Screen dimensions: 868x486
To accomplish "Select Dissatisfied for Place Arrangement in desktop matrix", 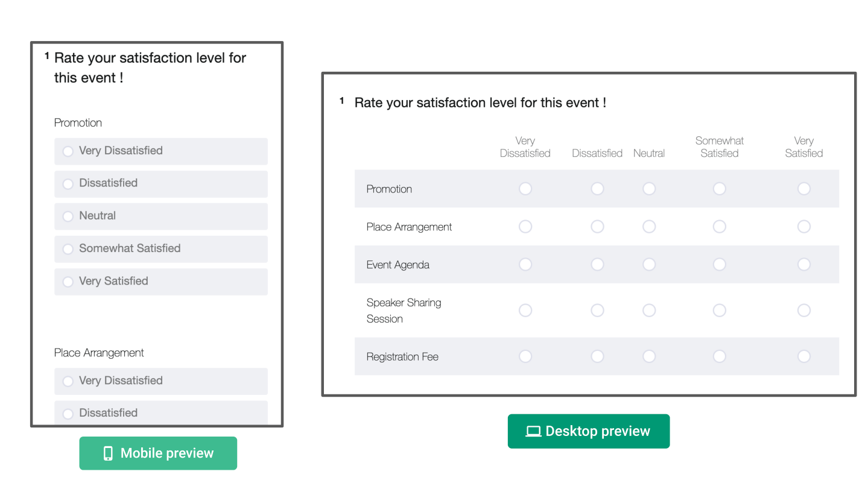I will (597, 226).
